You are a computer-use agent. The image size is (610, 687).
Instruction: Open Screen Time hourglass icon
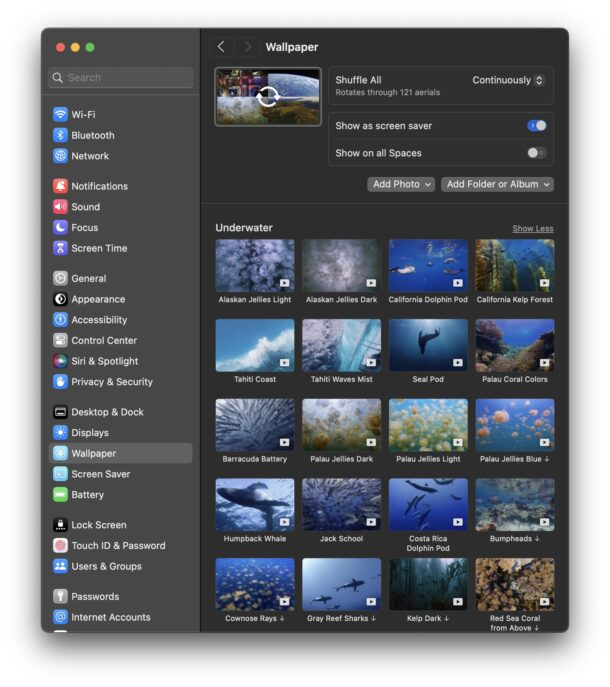click(x=60, y=248)
